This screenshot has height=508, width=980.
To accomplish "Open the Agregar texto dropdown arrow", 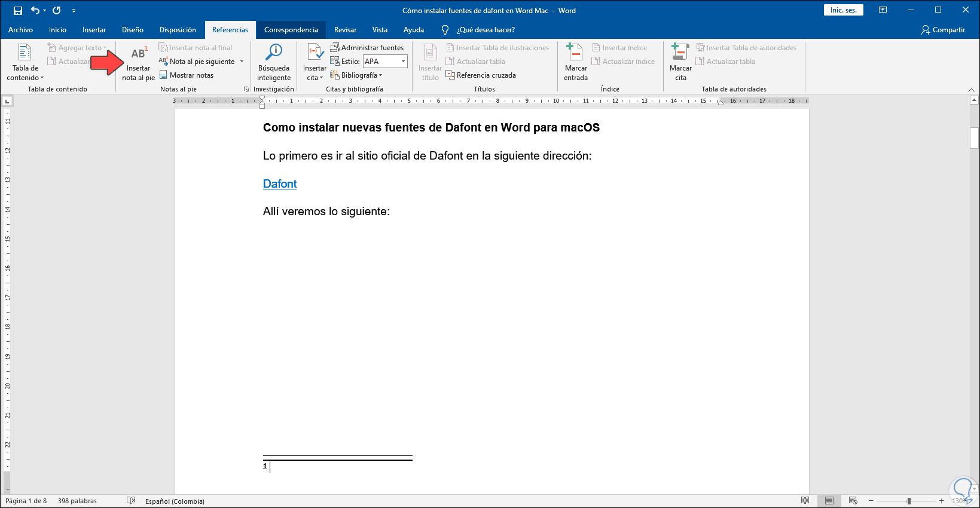I will point(105,48).
